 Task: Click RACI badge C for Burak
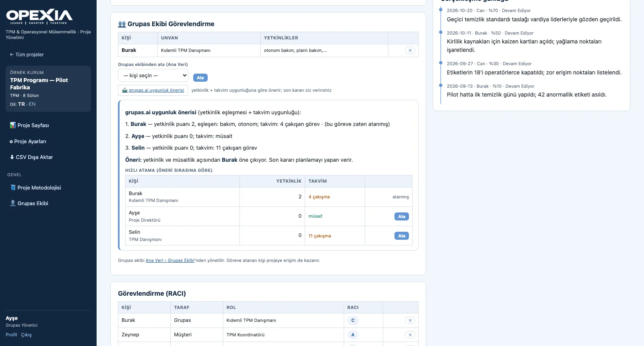tap(353, 321)
